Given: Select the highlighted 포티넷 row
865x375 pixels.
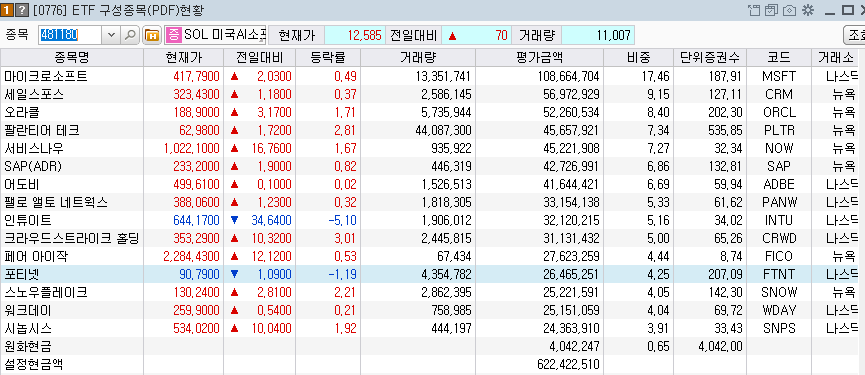Looking at the screenshot, I should point(429,274).
